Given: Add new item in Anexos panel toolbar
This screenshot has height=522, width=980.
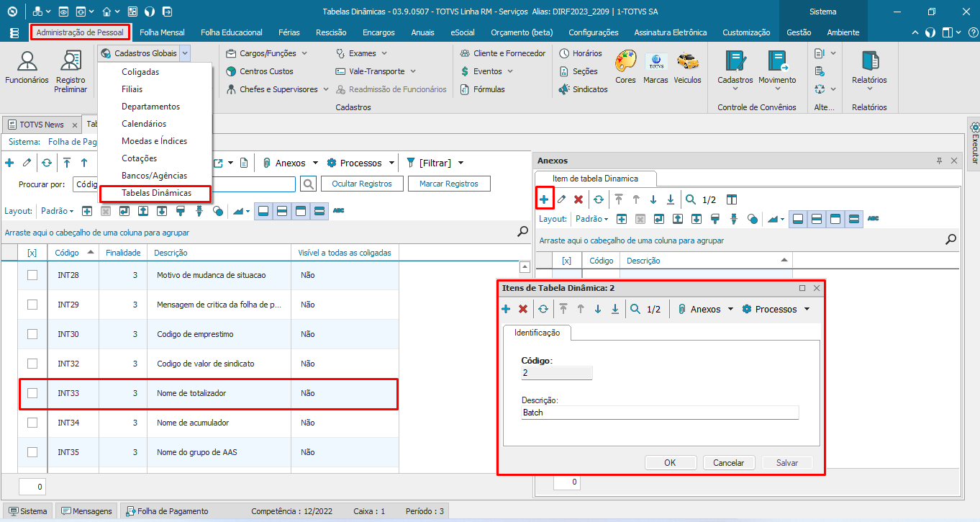Looking at the screenshot, I should (544, 199).
